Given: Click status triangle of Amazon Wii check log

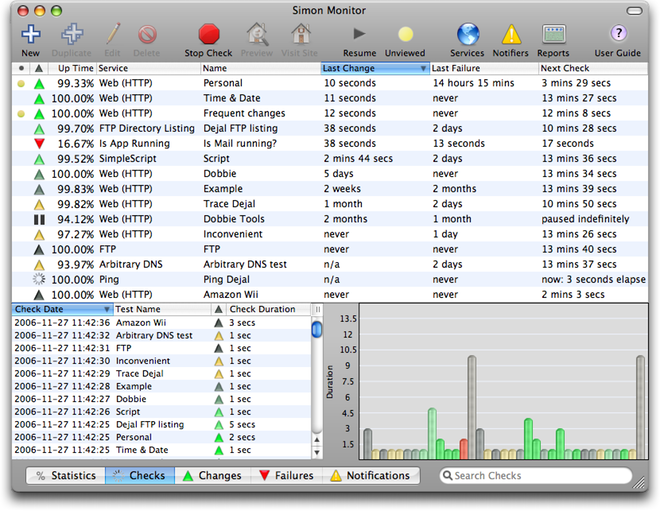Looking at the screenshot, I should point(218,323).
